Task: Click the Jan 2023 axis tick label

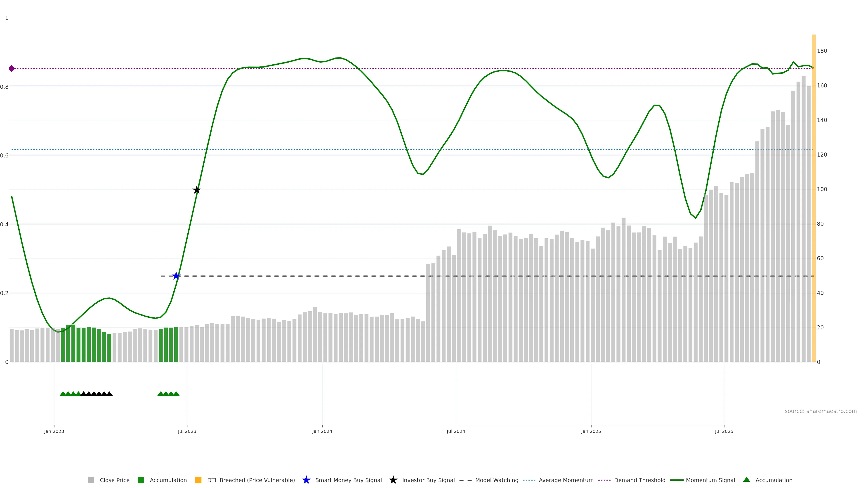Action: [54, 432]
